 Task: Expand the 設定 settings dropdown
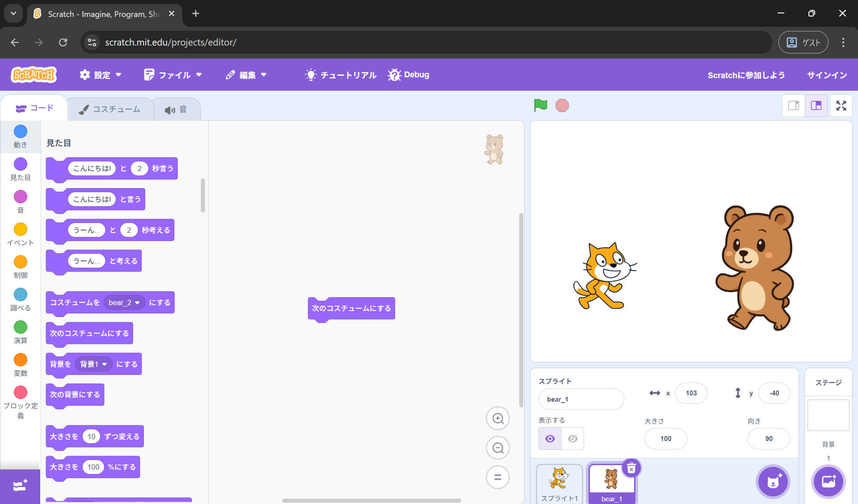(x=101, y=75)
